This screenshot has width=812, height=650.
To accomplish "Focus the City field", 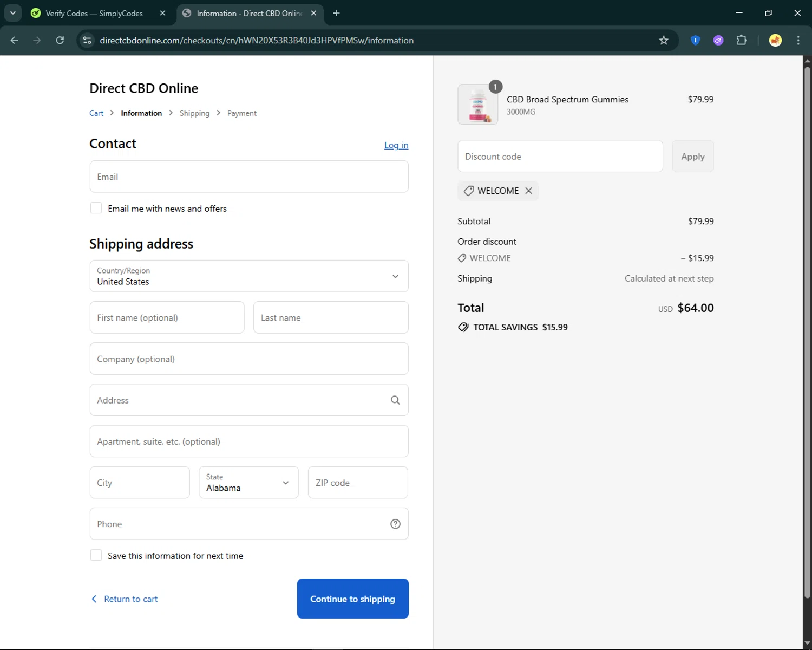I will [140, 483].
